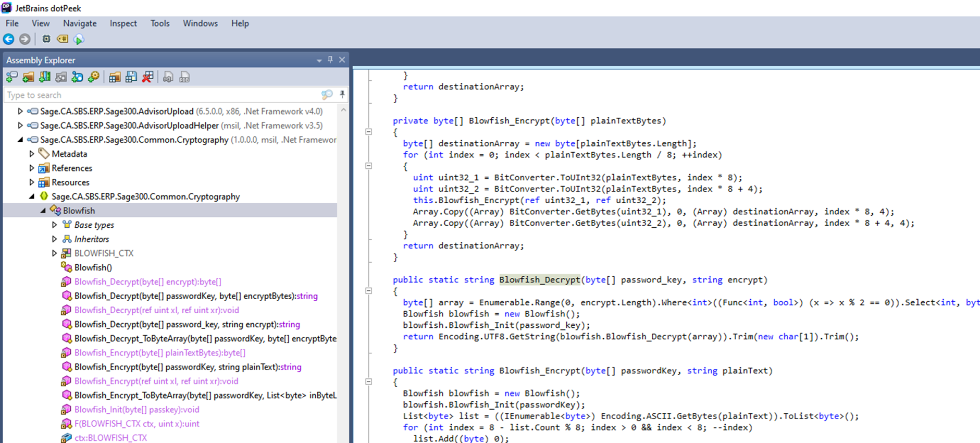
Task: Toggle the Assembly Explorer auto-hide pin
Action: [x=330, y=60]
